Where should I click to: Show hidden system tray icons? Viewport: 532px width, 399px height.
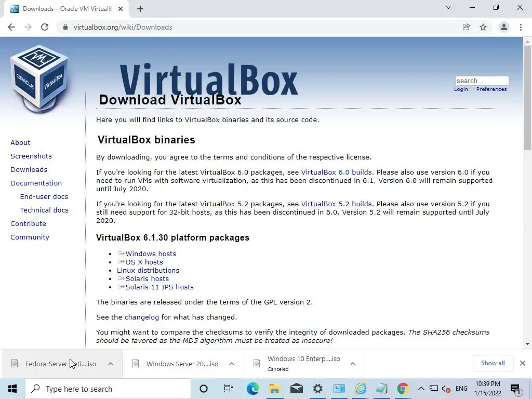pos(421,389)
